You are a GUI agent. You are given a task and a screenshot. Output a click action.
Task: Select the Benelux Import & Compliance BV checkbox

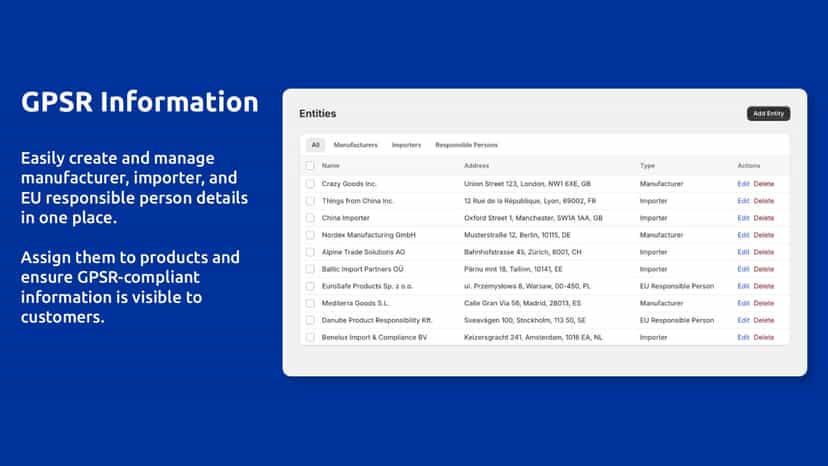310,337
